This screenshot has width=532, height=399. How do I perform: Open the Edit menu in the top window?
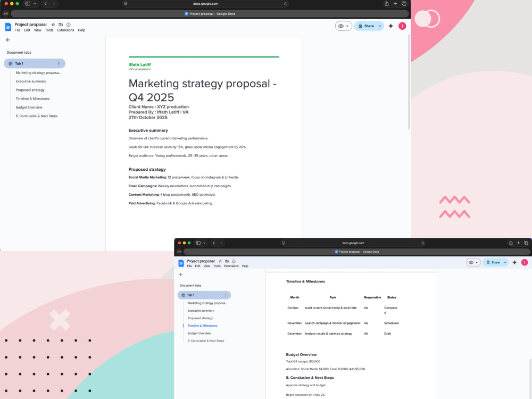point(27,30)
